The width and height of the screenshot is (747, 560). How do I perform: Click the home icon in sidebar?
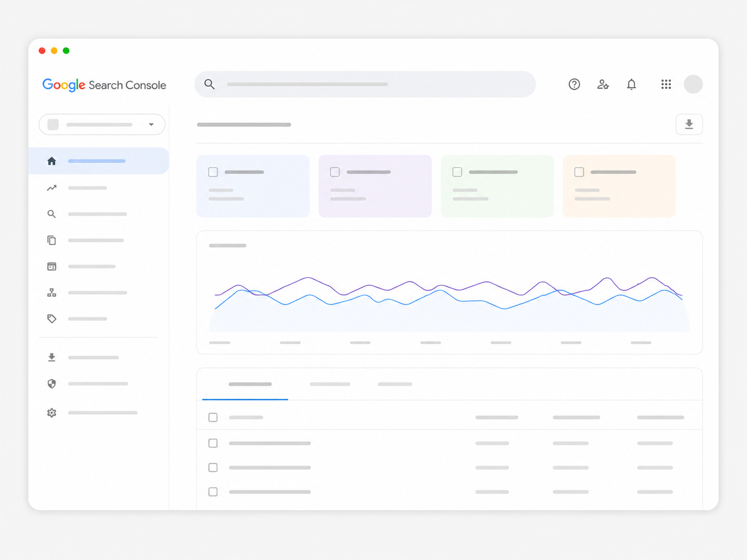click(52, 161)
